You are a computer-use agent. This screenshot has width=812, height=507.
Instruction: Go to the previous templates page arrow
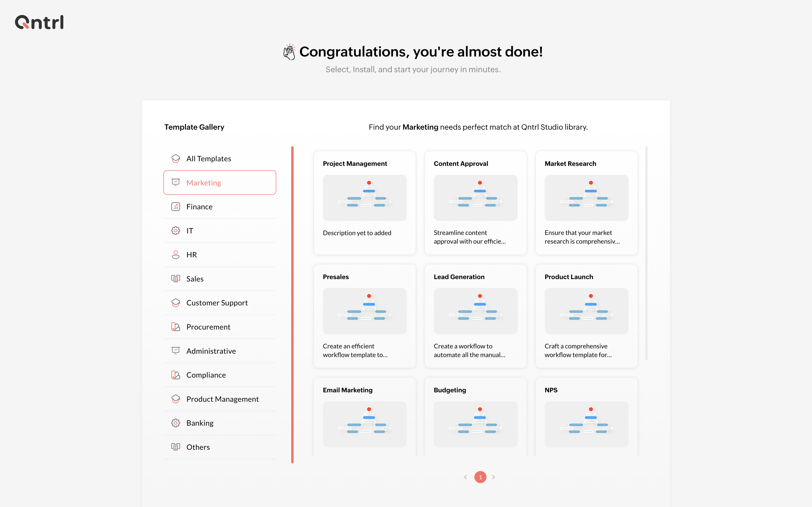click(465, 477)
